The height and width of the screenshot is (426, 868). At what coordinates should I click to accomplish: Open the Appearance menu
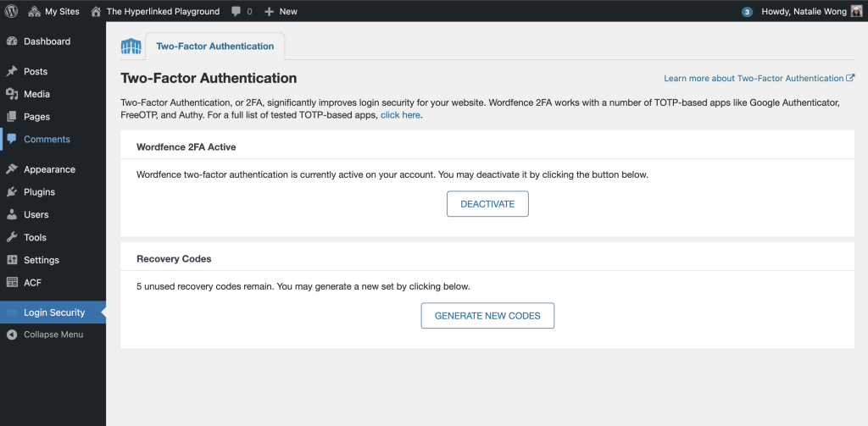tap(49, 169)
